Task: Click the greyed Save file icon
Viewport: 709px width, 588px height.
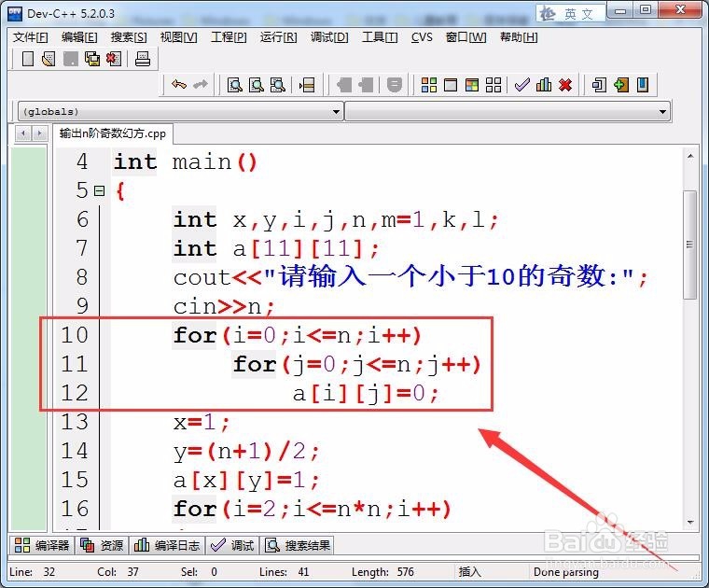Action: coord(71,59)
